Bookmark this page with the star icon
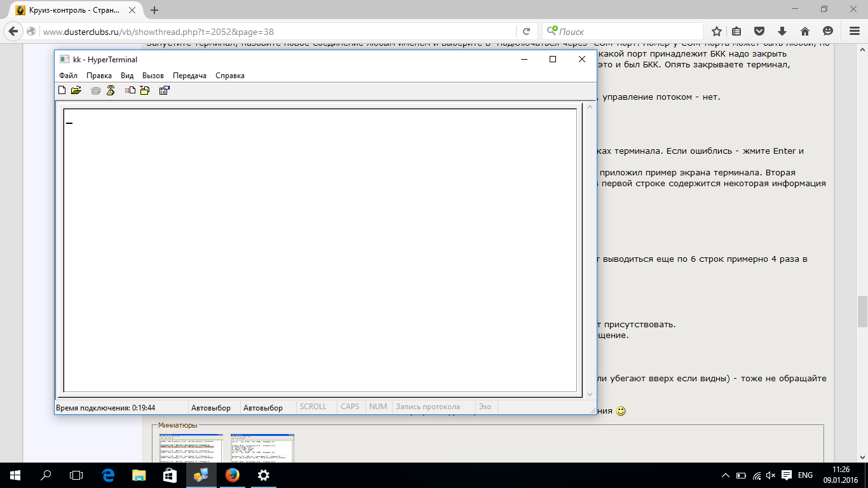 pos(717,31)
